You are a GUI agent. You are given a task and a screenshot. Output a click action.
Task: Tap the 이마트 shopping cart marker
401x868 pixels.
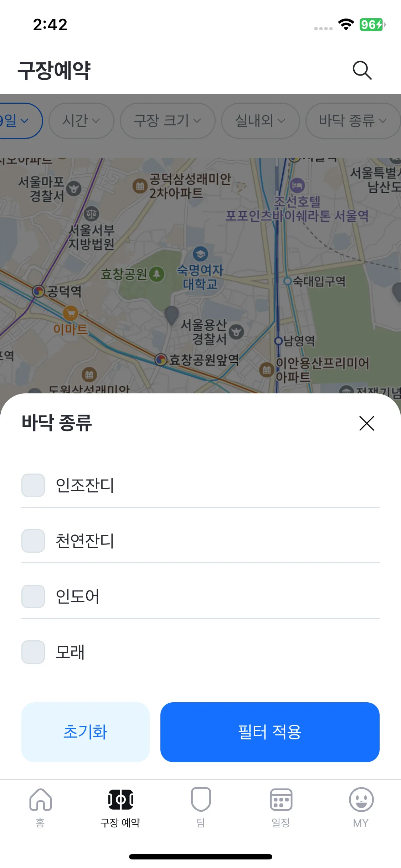(71, 314)
